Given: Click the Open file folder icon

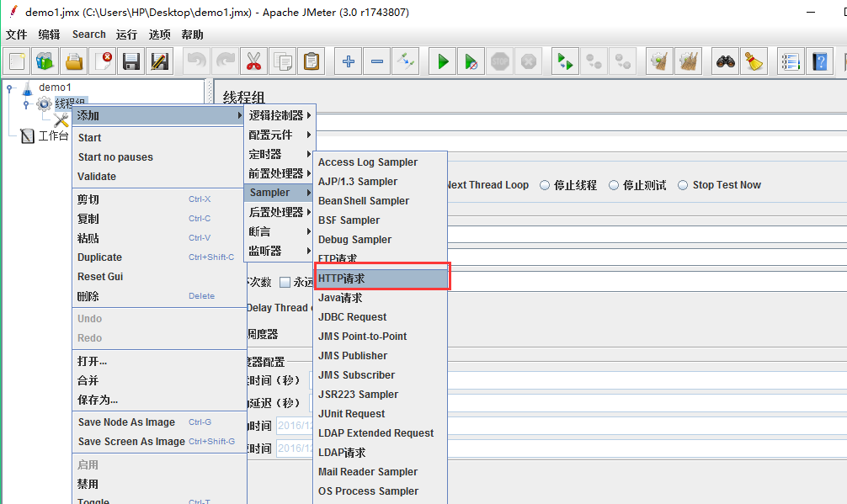Looking at the screenshot, I should [74, 61].
